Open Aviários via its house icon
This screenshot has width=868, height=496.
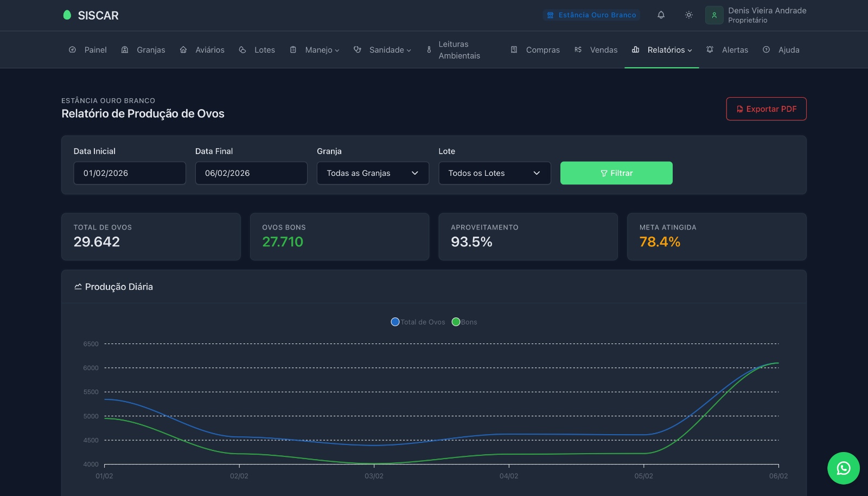click(183, 49)
